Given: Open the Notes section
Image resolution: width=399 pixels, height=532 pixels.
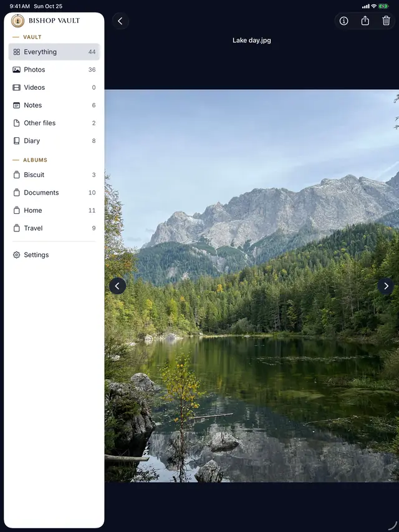Looking at the screenshot, I should point(54,105).
